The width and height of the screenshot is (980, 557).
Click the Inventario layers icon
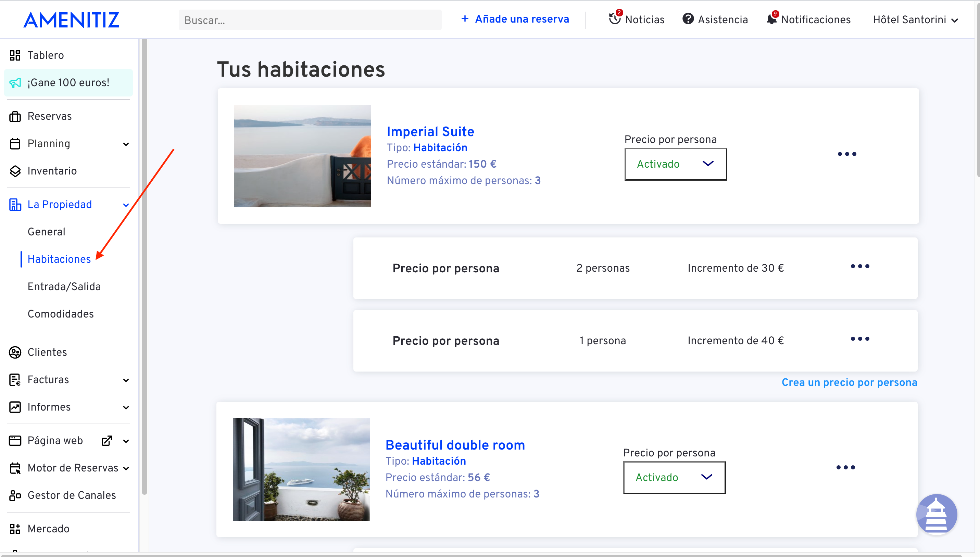(x=15, y=171)
